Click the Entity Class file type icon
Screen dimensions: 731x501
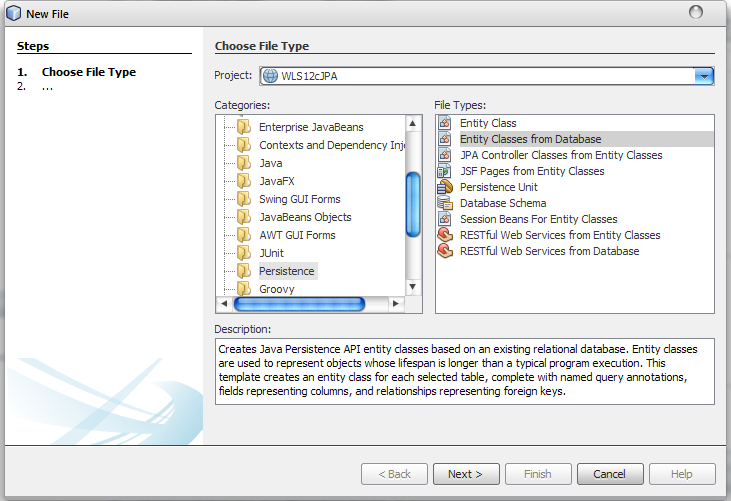(x=445, y=123)
